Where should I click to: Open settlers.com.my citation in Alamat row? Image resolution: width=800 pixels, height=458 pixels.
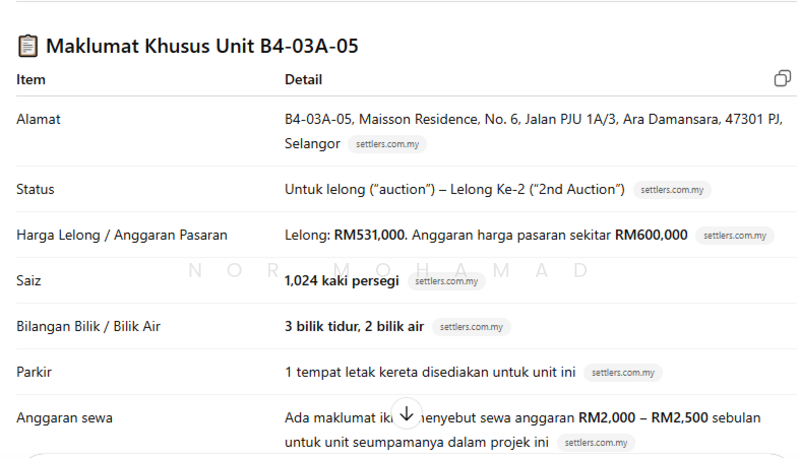(x=387, y=144)
